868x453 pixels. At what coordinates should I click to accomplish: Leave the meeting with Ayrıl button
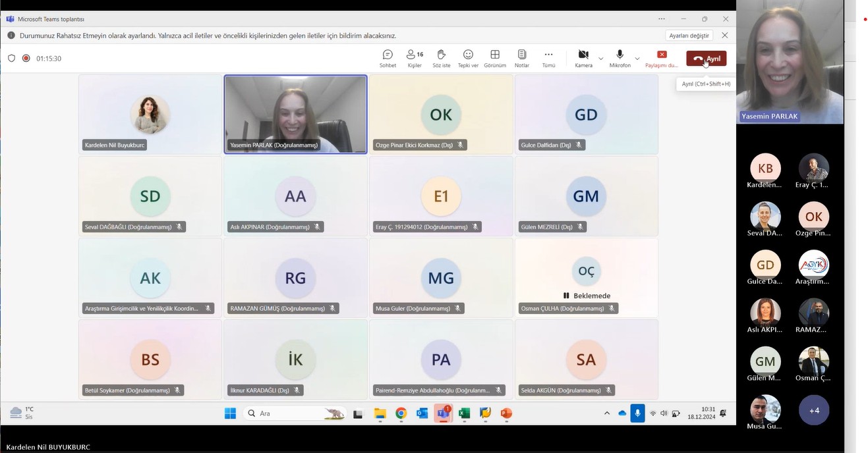(706, 59)
